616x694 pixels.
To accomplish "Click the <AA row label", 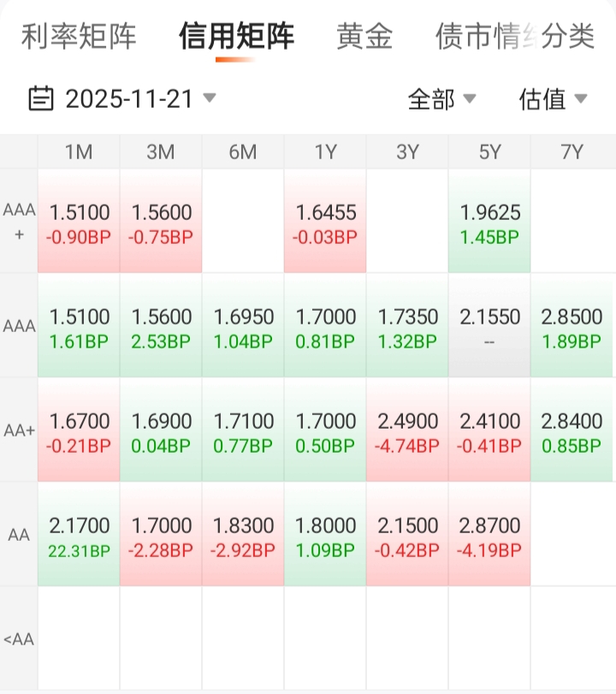I will [x=19, y=638].
